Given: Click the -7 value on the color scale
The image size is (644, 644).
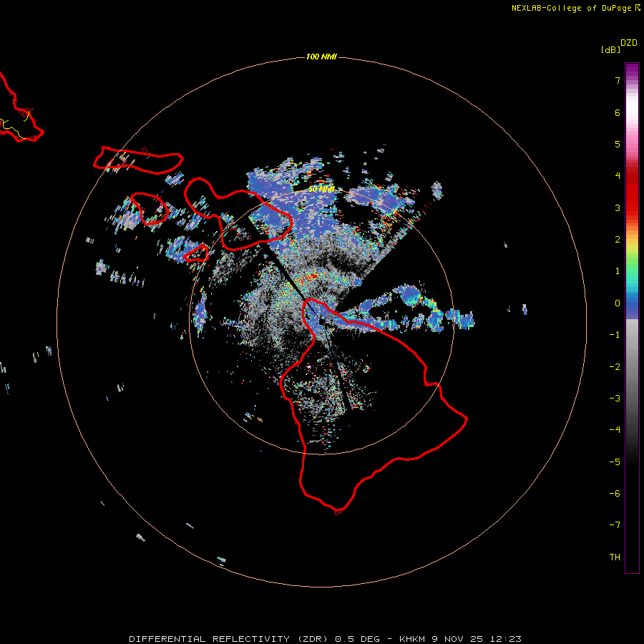Looking at the screenshot, I should (x=615, y=525).
